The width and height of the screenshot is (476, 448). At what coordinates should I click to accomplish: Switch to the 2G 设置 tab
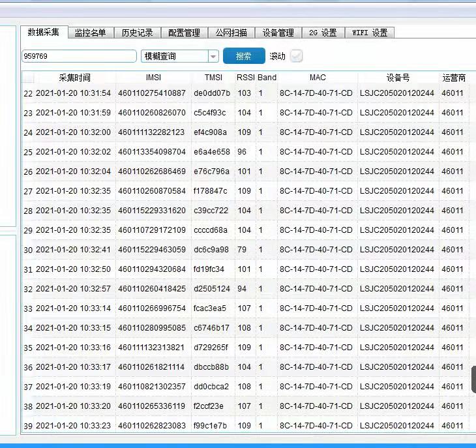point(323,33)
